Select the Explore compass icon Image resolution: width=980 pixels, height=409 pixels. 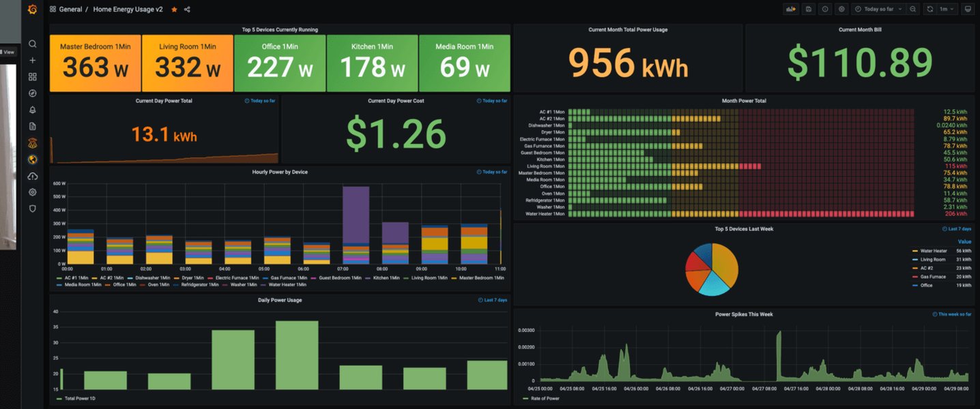32,93
